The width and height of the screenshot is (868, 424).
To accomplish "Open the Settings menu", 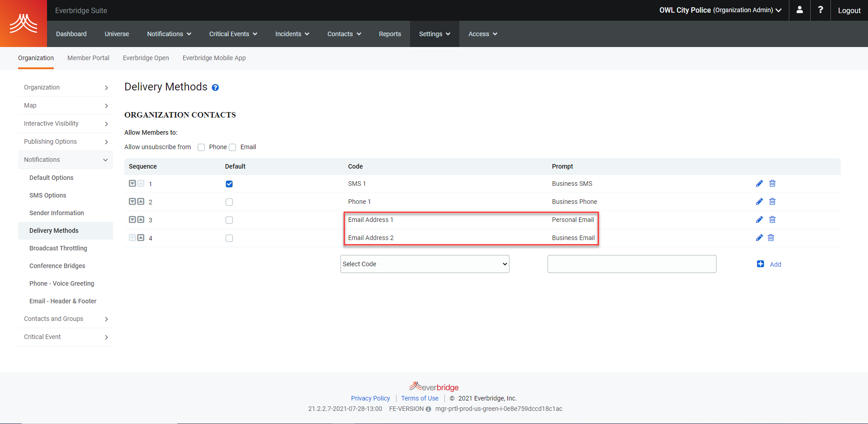I will tap(434, 34).
